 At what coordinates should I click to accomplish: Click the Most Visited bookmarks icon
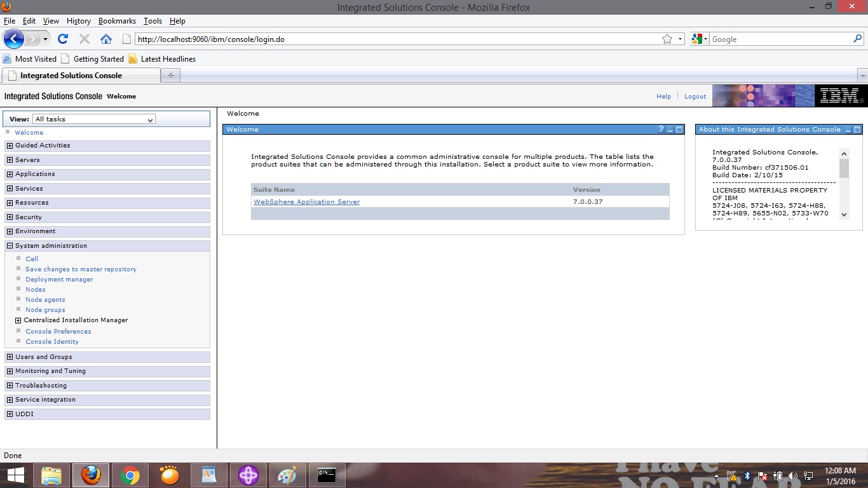pos(6,58)
